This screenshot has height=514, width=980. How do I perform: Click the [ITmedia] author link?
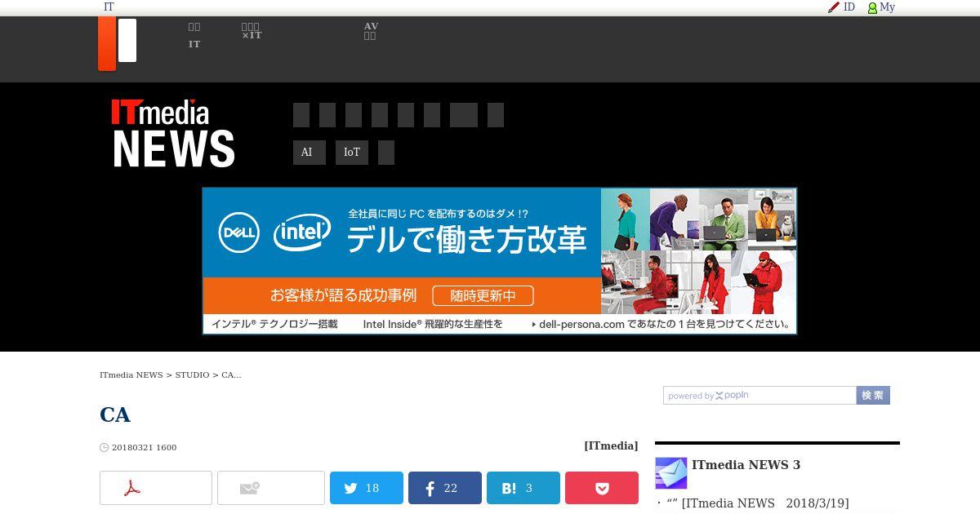point(611,445)
